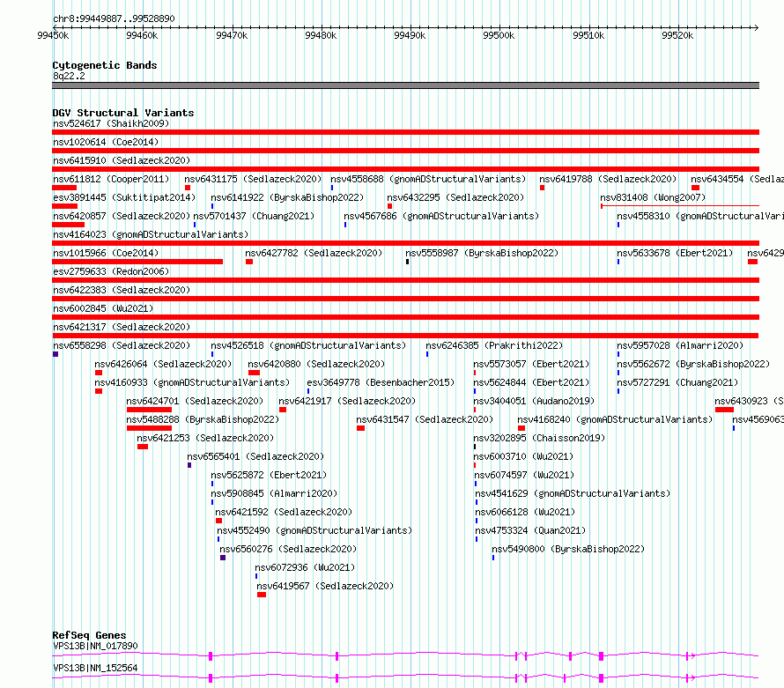Click the nsv524617 (Shaikh2009) variant label
Screen dimensions: 784x688
(111, 123)
